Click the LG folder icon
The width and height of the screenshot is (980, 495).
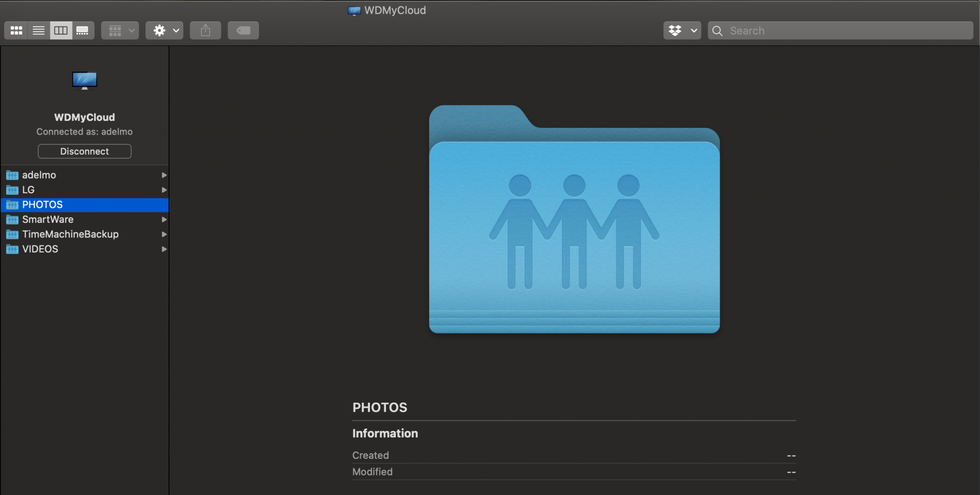pyautogui.click(x=12, y=190)
